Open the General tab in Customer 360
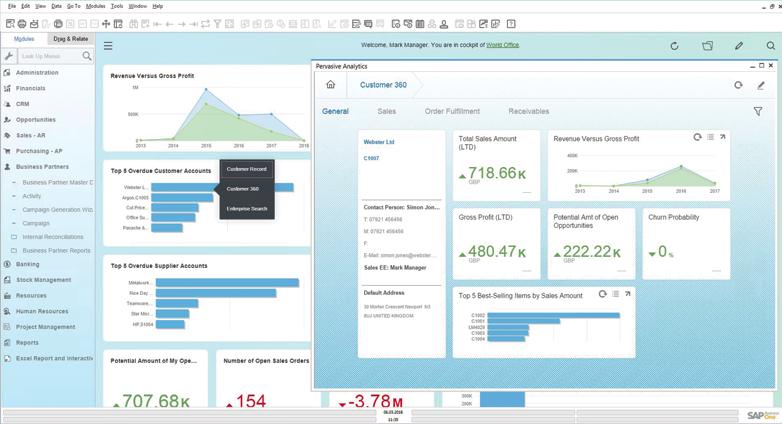The height and width of the screenshot is (424, 782). (x=335, y=111)
